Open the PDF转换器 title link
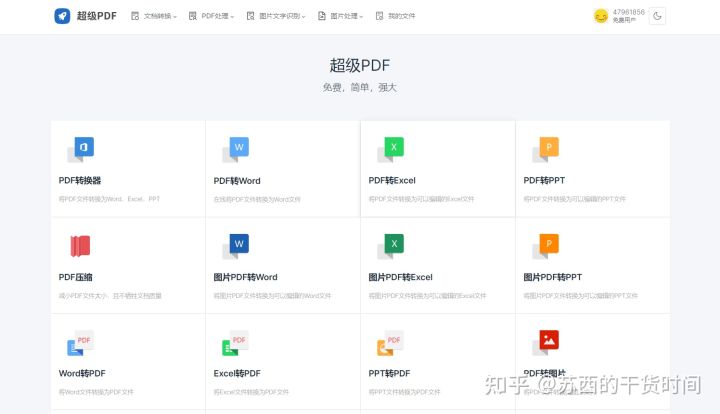 point(80,180)
